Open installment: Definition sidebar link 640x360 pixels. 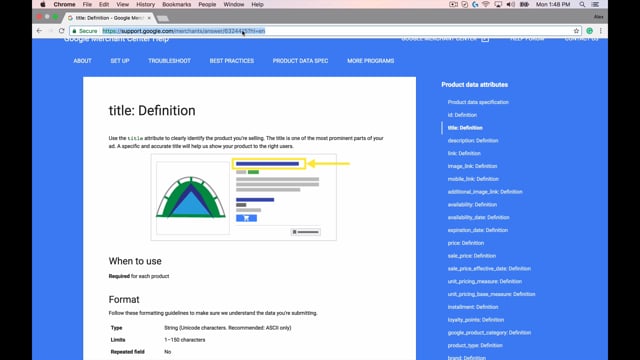coord(473,307)
